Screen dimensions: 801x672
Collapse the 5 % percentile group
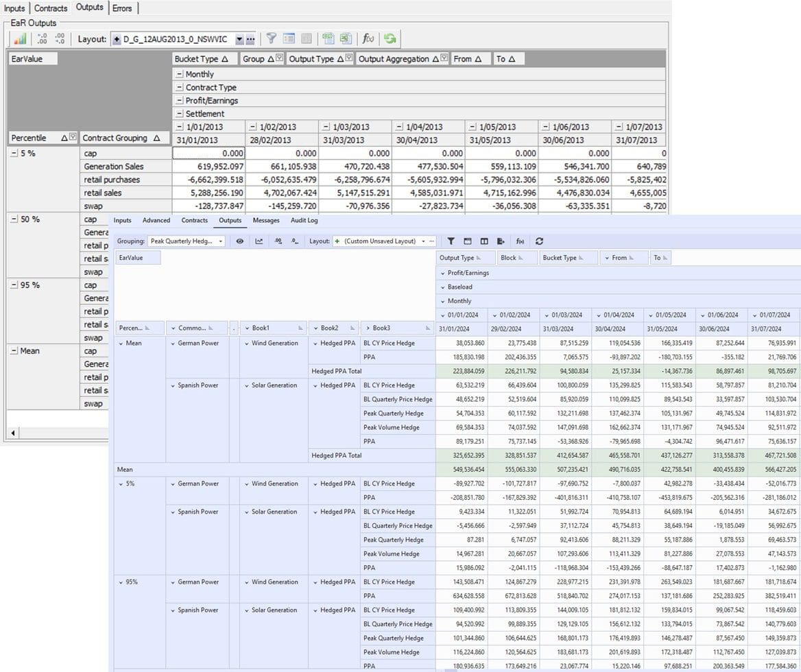point(14,153)
